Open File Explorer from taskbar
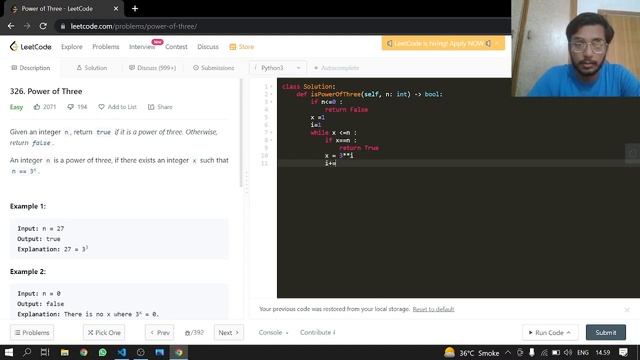The height and width of the screenshot is (360, 640). [64, 352]
